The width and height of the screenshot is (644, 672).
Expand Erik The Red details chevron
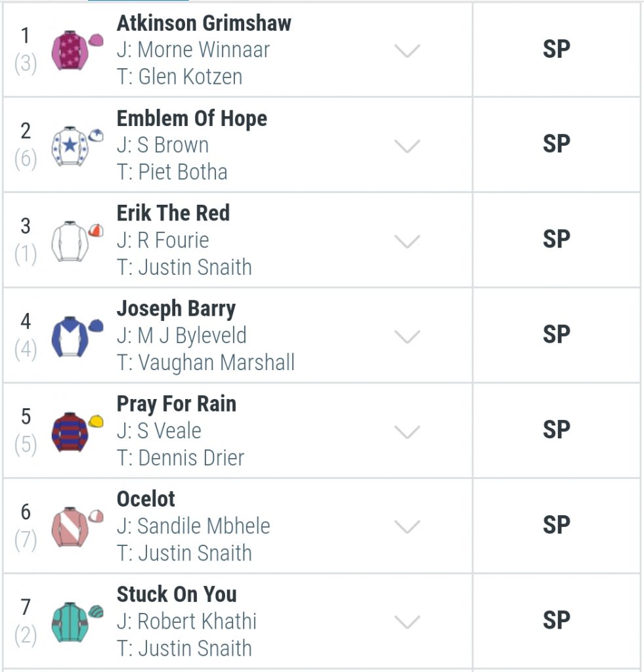pos(407,241)
